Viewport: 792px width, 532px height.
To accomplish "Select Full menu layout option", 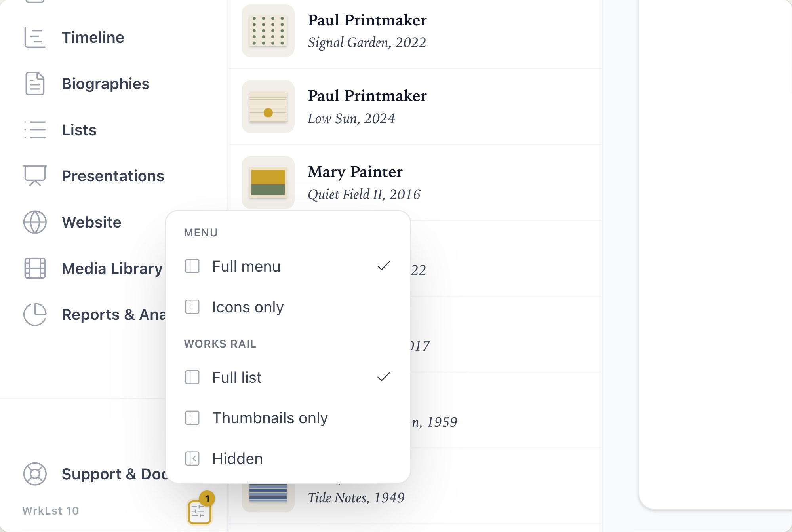I will coord(288,266).
